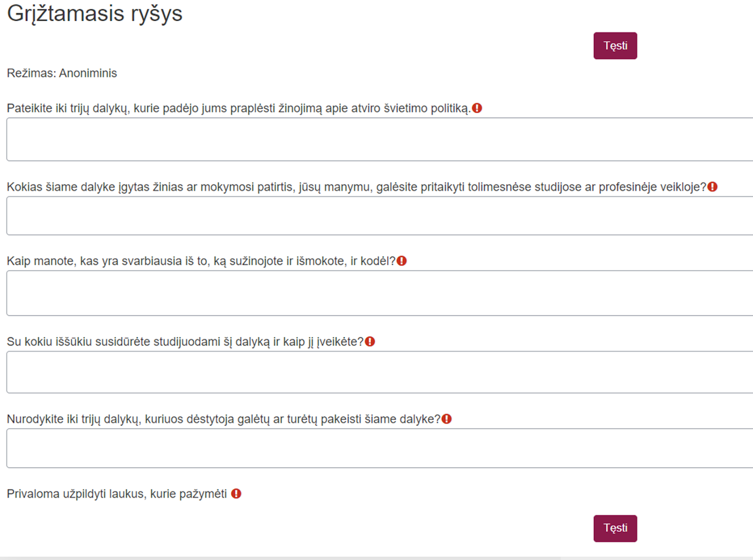This screenshot has width=753, height=560.
Task: Focus the answer box under 'Nurodykite iki trijų dalykų'
Action: pos(380,448)
